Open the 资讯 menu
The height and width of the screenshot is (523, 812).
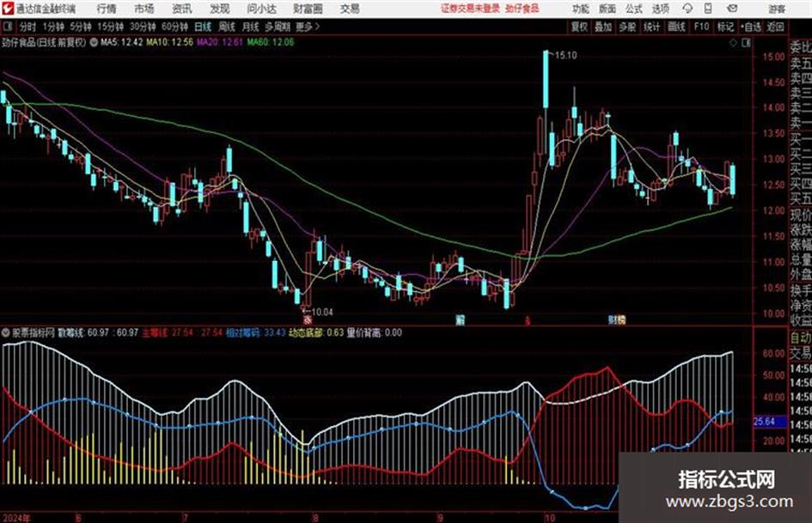182,9
